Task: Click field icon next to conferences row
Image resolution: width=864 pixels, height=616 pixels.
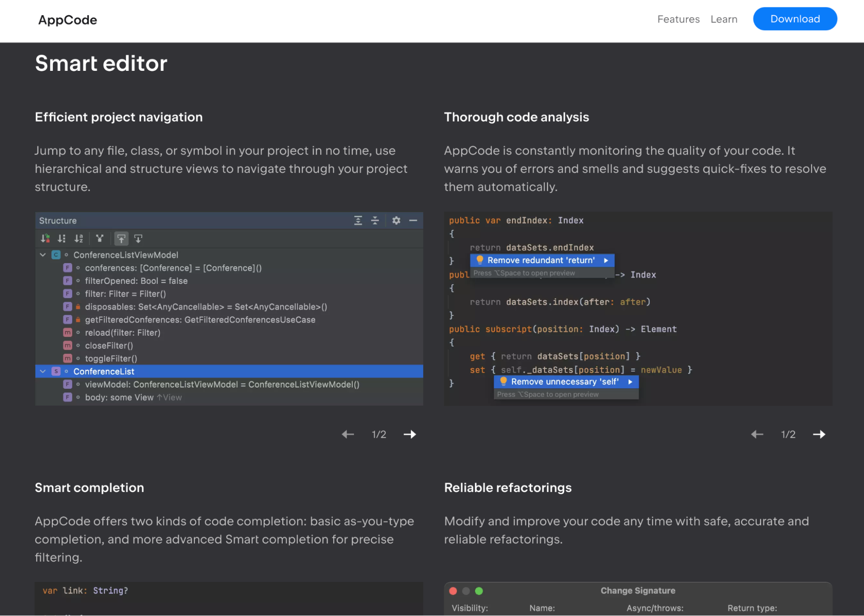Action: click(x=67, y=268)
